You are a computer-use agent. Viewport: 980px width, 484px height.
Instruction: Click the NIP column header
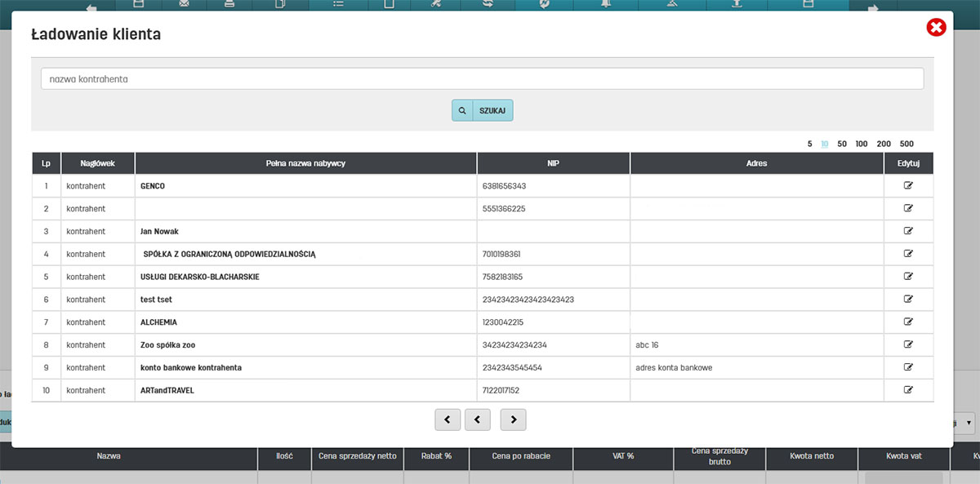[553, 163]
